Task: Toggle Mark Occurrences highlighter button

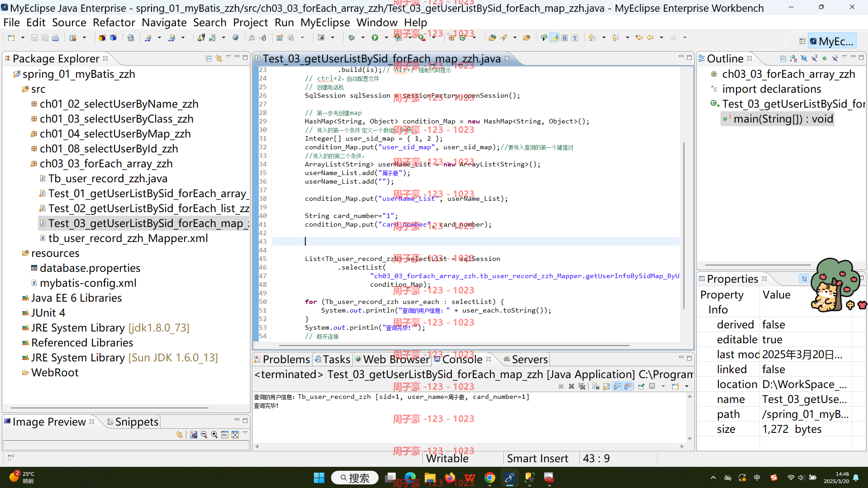Action: [x=555, y=38]
